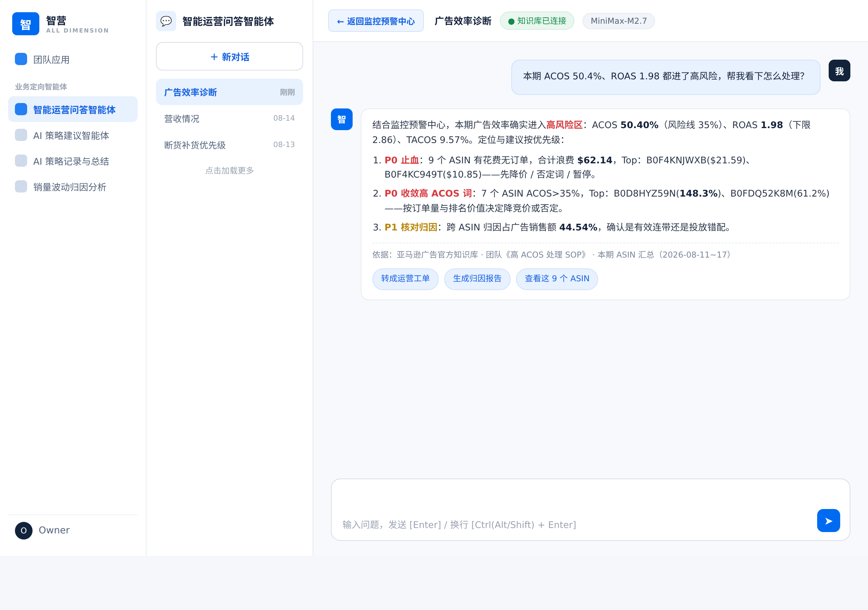Open the 断货补货优先级 conversation
Viewport: 868px width, 610px height.
[x=230, y=145]
